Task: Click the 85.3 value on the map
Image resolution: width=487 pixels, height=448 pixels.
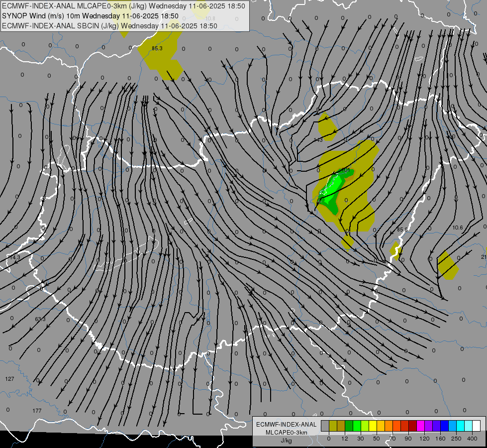Action: [157, 48]
